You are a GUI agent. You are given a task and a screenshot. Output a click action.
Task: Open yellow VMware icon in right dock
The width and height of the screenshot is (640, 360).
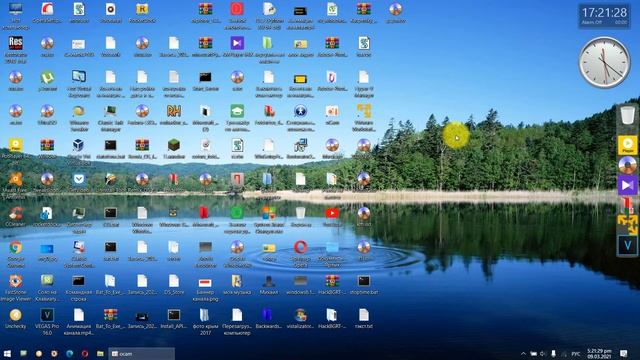[627, 225]
